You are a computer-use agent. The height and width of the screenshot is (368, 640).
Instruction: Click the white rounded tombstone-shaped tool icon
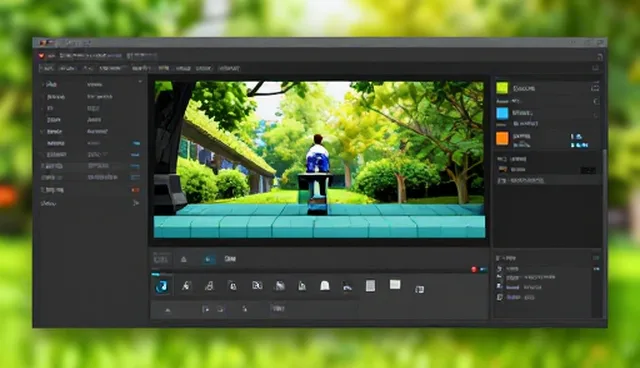click(x=325, y=286)
